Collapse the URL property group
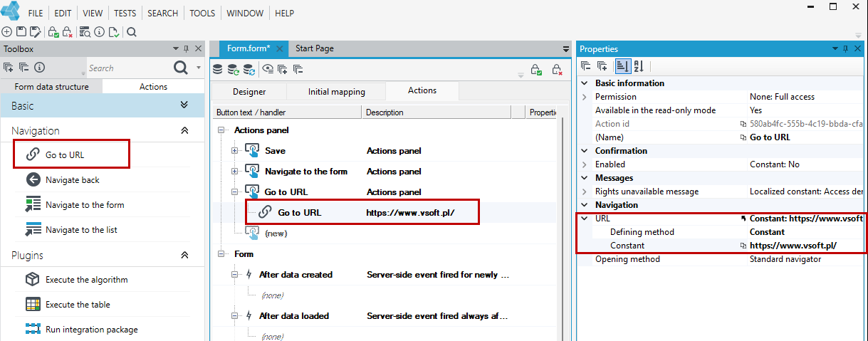This screenshot has width=868, height=341. tap(585, 219)
